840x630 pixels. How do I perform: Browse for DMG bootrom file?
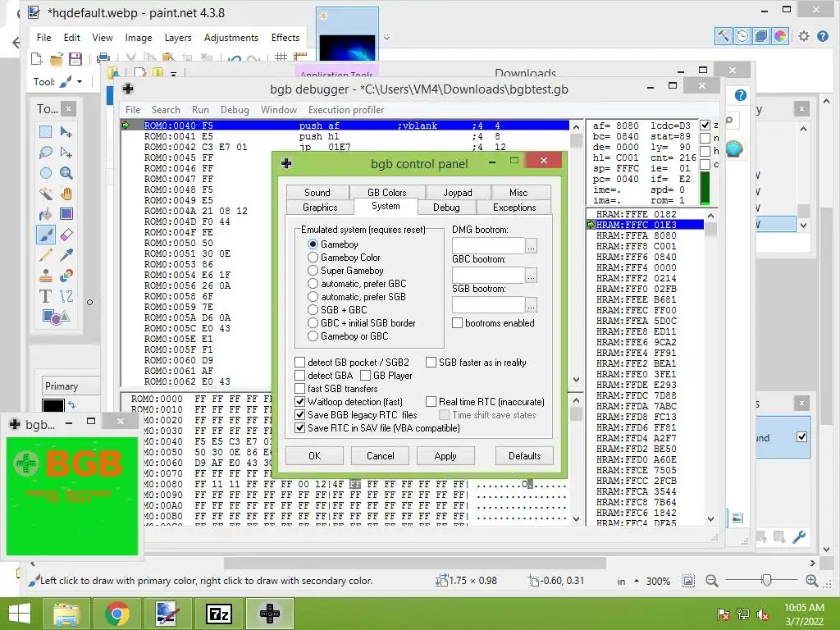(531, 246)
